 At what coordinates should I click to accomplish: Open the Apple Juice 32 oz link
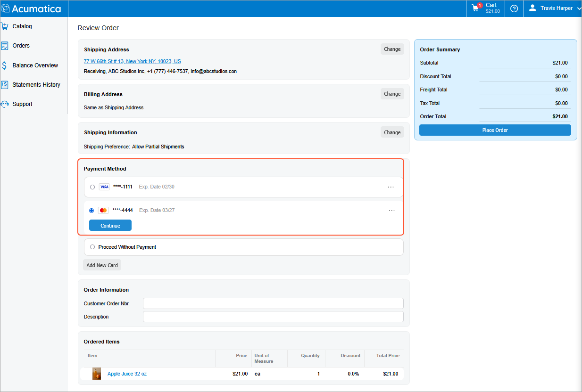click(x=127, y=374)
